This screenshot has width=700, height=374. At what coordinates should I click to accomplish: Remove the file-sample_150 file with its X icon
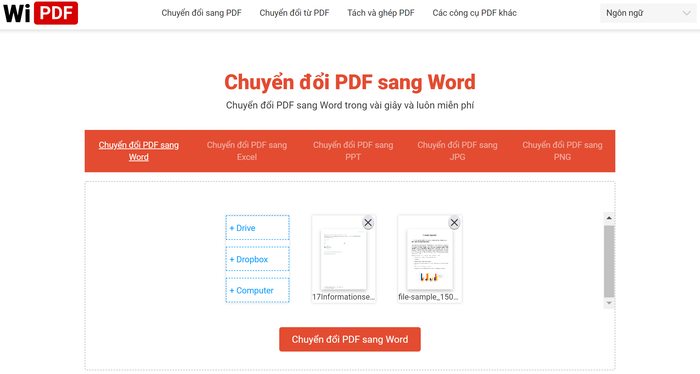[454, 223]
